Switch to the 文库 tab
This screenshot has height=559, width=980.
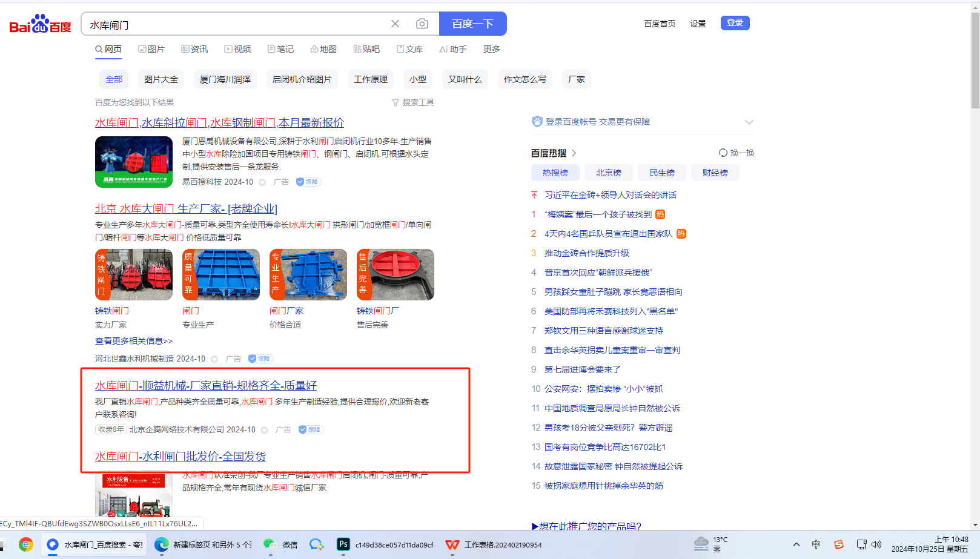tap(409, 49)
